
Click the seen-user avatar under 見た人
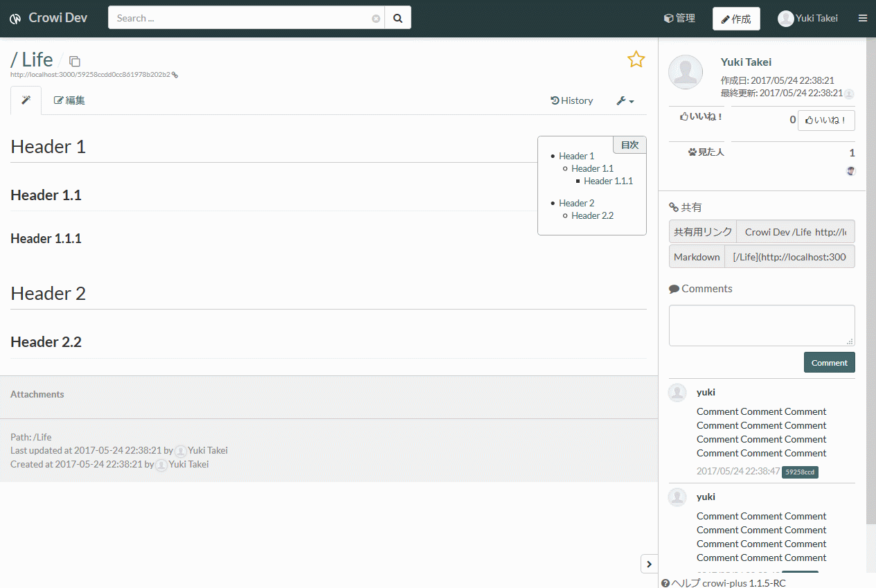coord(851,171)
